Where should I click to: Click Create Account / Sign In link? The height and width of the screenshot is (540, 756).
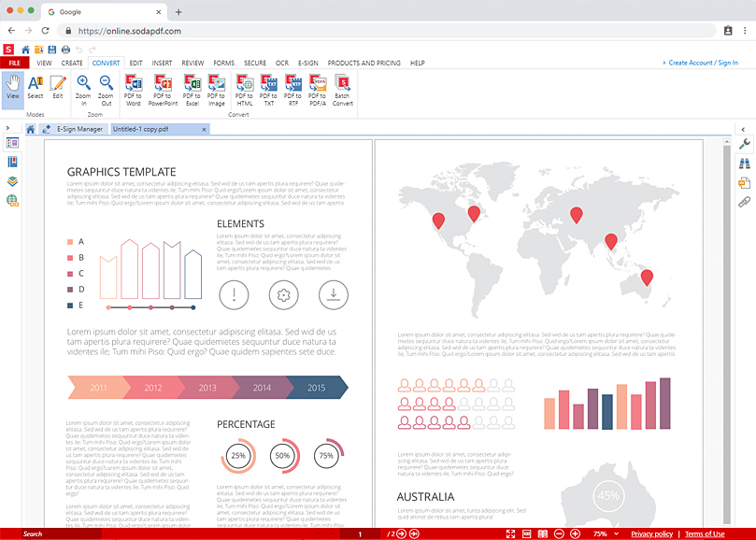tap(703, 63)
